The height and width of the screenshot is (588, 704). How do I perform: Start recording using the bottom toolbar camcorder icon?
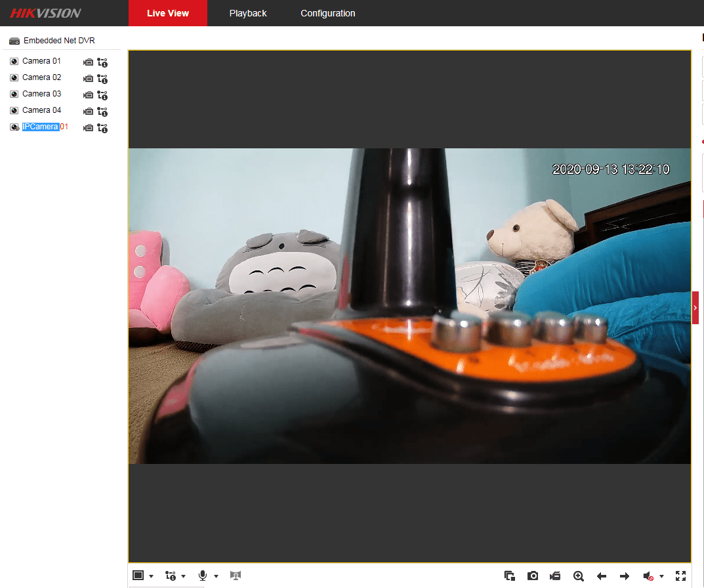click(x=555, y=576)
